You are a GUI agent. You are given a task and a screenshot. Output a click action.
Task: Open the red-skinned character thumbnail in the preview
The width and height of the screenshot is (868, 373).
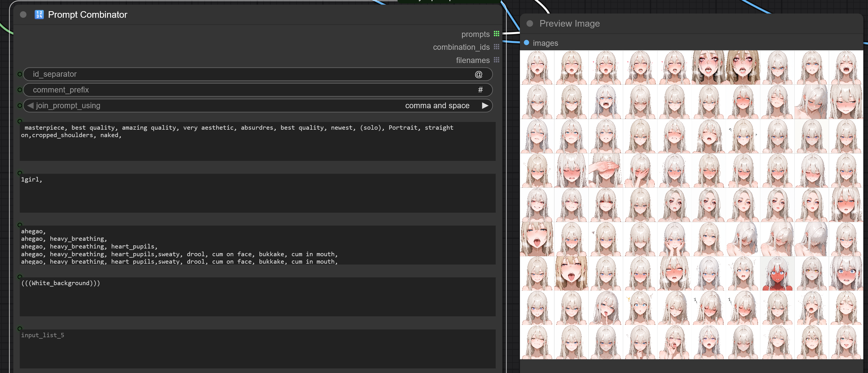coord(777,273)
